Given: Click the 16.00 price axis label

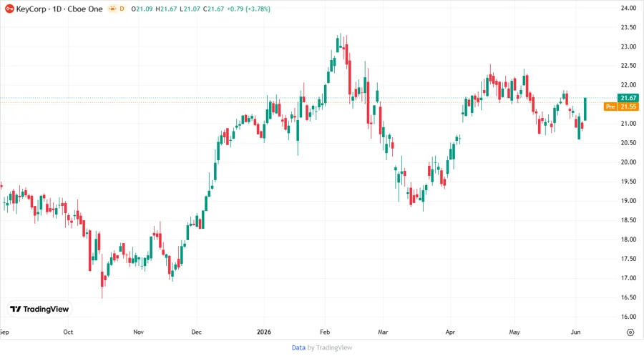Looking at the screenshot, I should 628,317.
